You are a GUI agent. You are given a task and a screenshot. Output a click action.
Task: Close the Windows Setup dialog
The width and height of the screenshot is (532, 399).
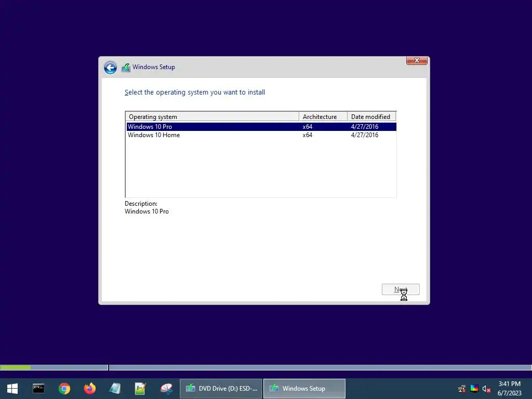tap(417, 60)
